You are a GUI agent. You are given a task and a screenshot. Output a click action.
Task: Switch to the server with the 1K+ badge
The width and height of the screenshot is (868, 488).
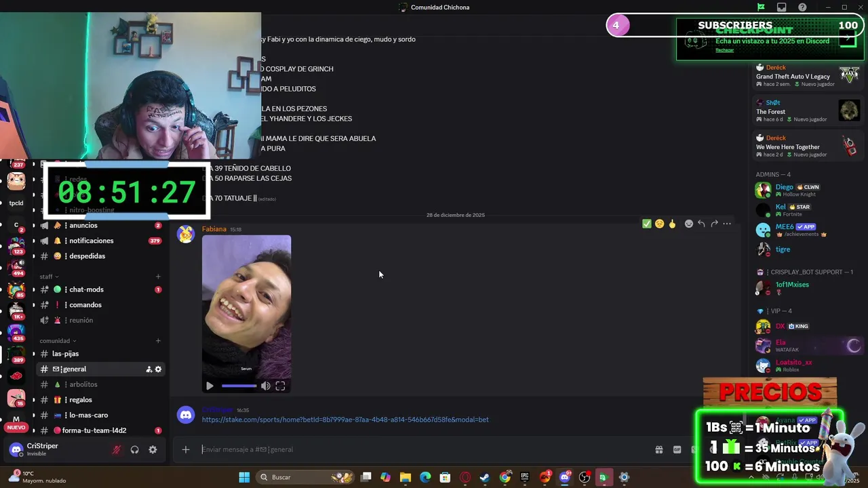pos(16,312)
